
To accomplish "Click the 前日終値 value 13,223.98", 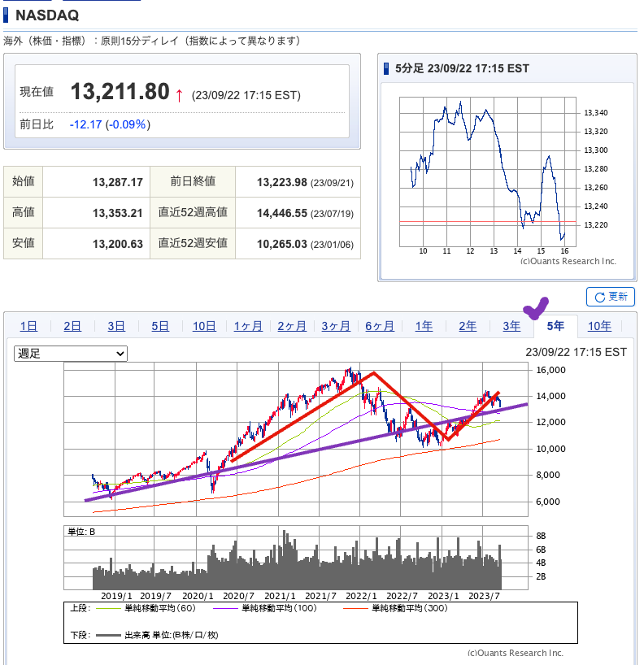I will point(281,182).
